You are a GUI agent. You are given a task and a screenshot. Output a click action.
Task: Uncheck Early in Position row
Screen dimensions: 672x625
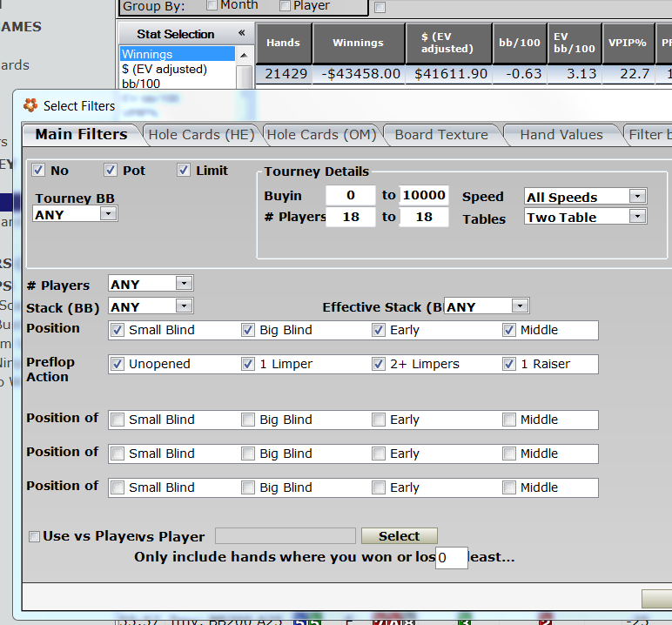pos(379,330)
